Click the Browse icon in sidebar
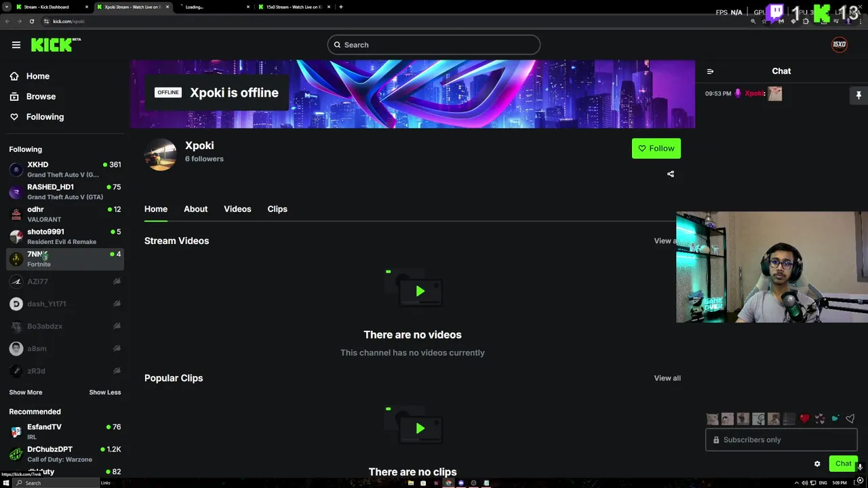868x488 pixels. [x=14, y=96]
